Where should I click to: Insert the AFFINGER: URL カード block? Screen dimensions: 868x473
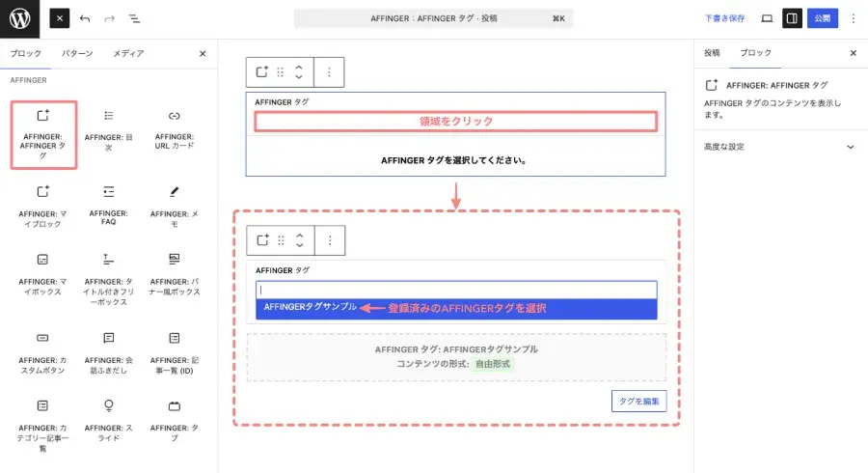tap(175, 130)
